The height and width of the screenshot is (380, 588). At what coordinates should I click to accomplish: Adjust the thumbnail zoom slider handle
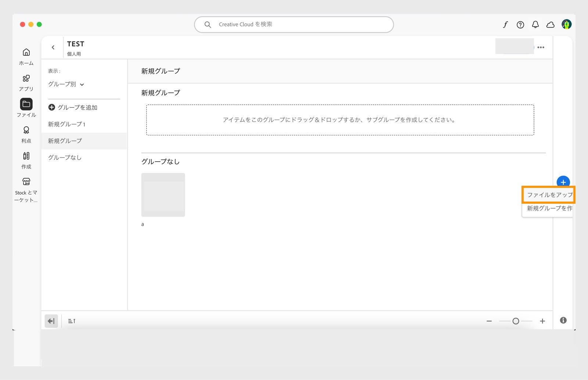pyautogui.click(x=516, y=321)
